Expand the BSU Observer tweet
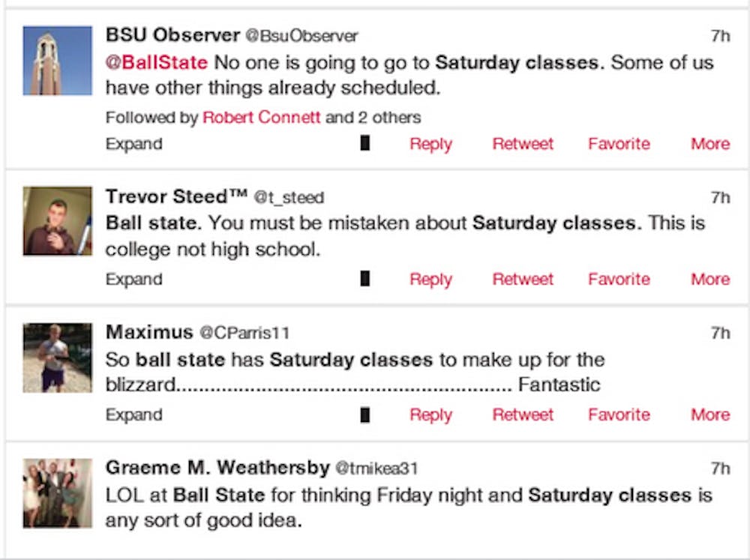The image size is (750, 560). (133, 144)
